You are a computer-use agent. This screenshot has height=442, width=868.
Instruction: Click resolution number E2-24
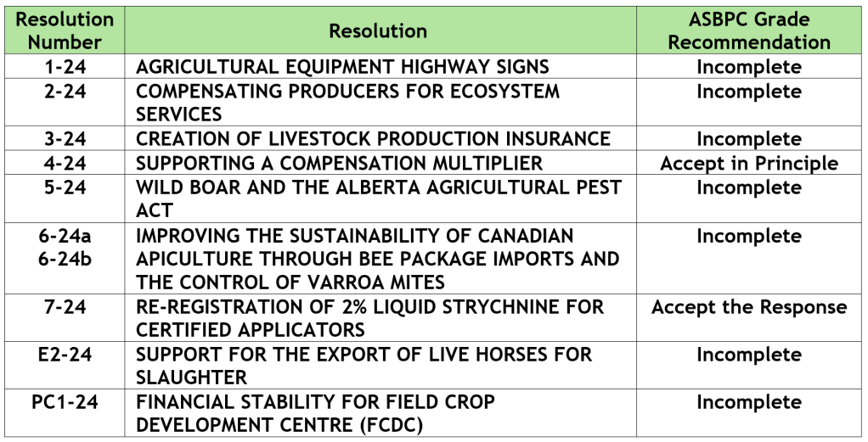point(65,355)
